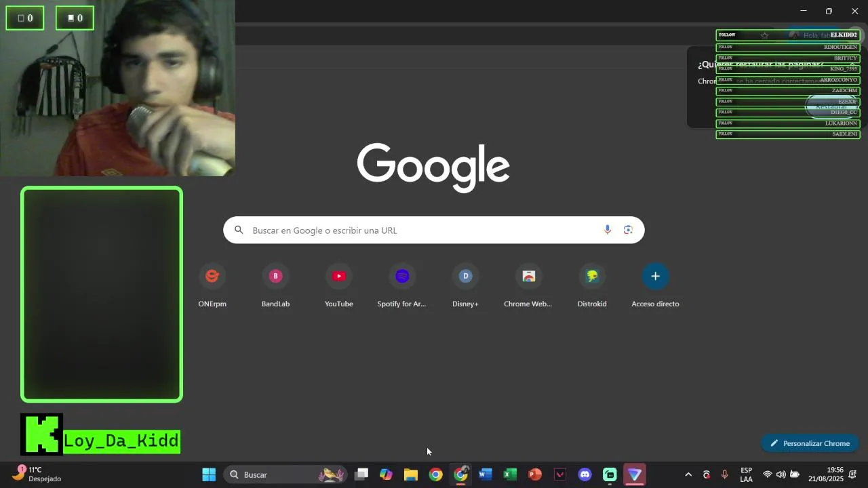Open the Wi-Fi network tray icon

768,474
